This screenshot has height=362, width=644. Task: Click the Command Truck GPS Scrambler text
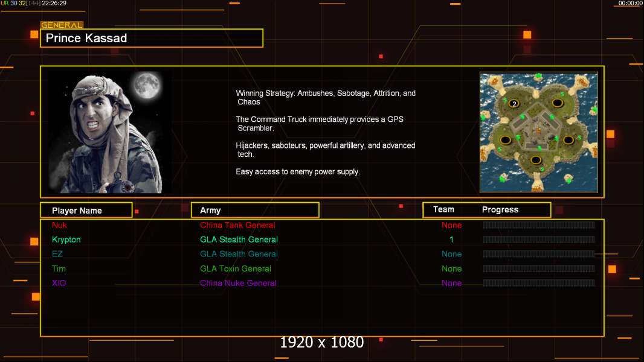tap(320, 124)
